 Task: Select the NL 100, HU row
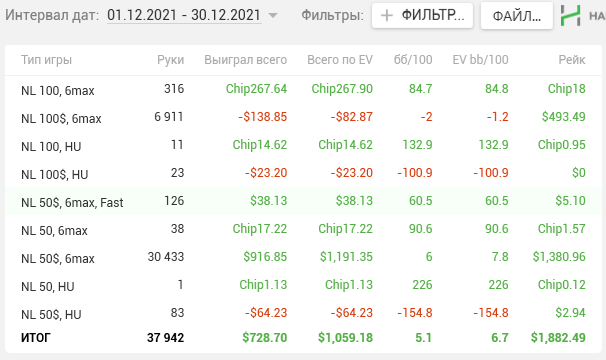point(303,145)
